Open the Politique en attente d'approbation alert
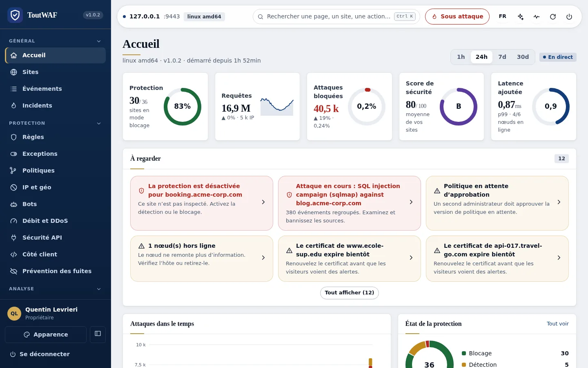This screenshot has height=368, width=588. coord(497,203)
